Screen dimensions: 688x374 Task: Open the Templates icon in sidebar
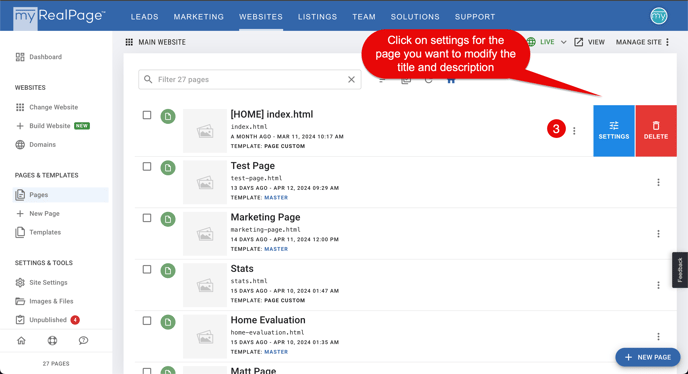[20, 232]
